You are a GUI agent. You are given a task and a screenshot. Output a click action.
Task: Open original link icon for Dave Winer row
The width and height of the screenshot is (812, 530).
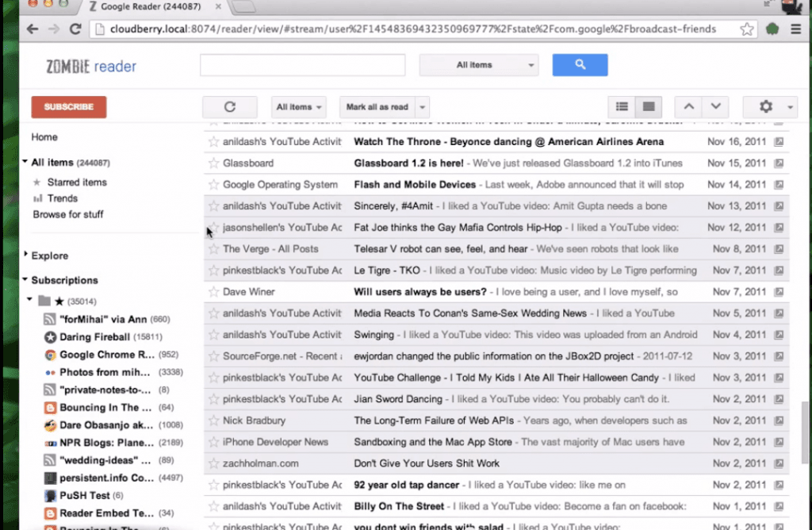(x=779, y=292)
